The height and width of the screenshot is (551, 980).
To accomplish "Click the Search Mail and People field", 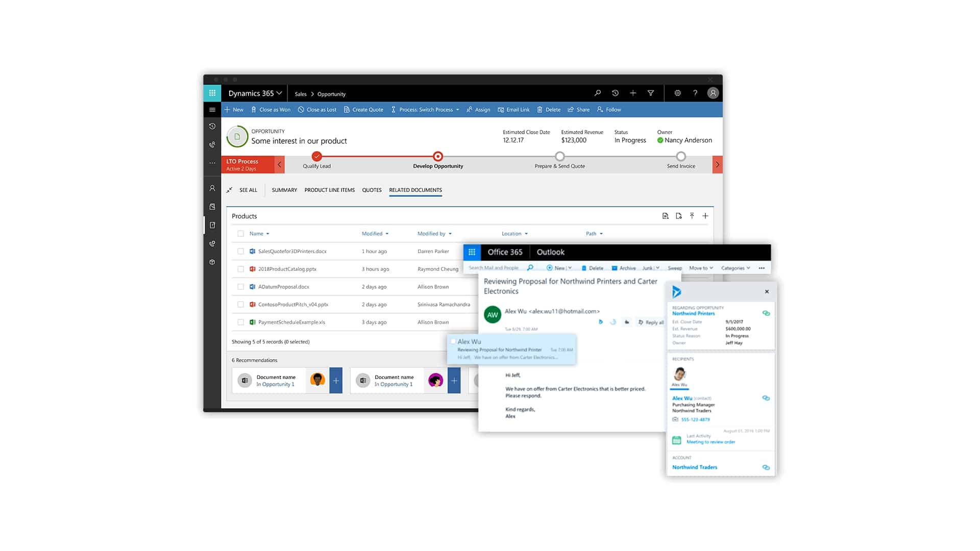I will coord(494,267).
